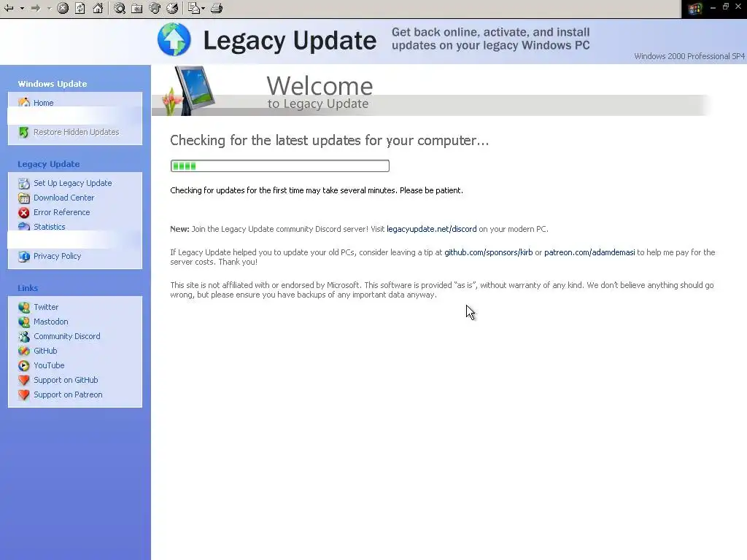Image resolution: width=747 pixels, height=560 pixels.
Task: Click the 'Legacy Update' header title text
Action: point(290,41)
